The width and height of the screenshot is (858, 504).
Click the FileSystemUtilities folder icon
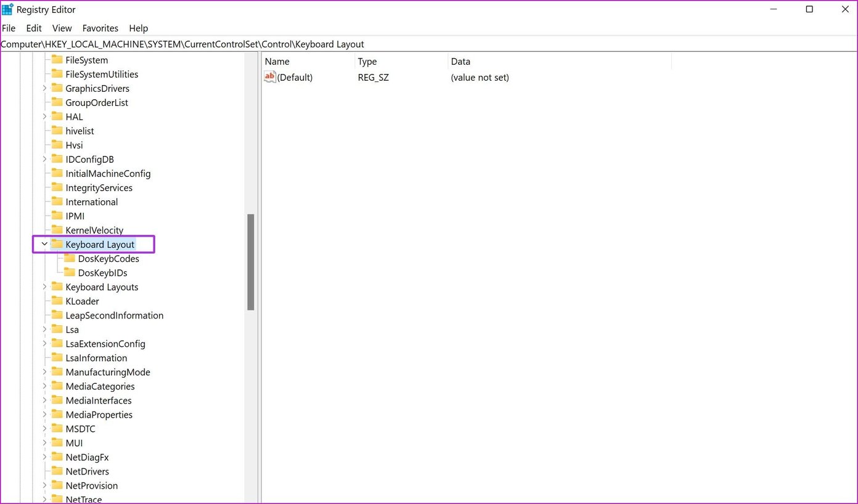click(57, 74)
